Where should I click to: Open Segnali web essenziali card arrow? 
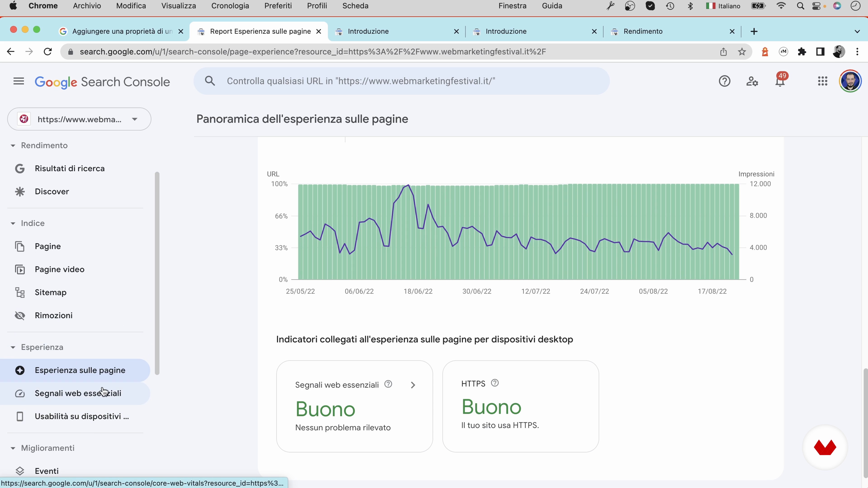[413, 385]
